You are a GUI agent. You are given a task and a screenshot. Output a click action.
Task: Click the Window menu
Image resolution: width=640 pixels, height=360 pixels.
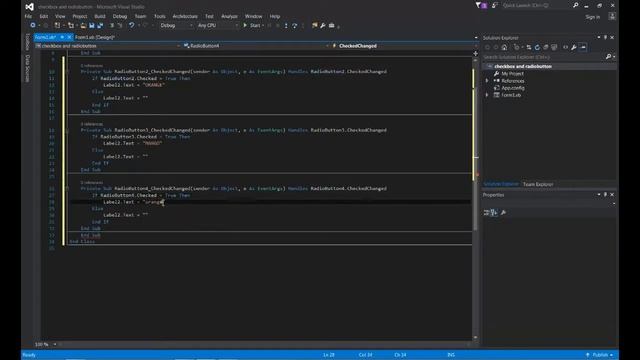tap(253, 16)
